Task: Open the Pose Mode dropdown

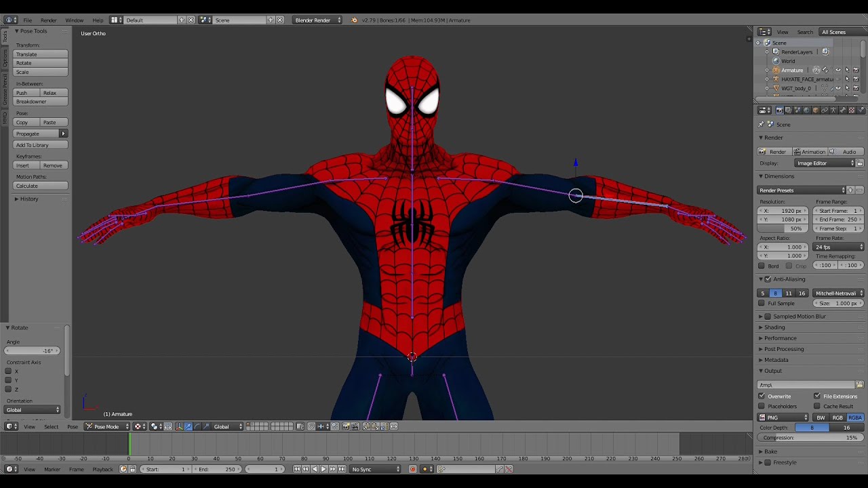Action: point(107,426)
